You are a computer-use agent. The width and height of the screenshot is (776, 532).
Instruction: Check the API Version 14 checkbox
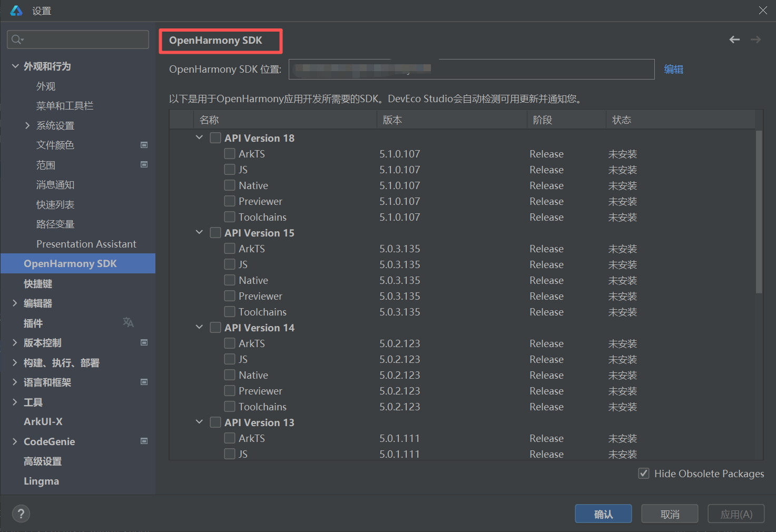click(x=215, y=328)
